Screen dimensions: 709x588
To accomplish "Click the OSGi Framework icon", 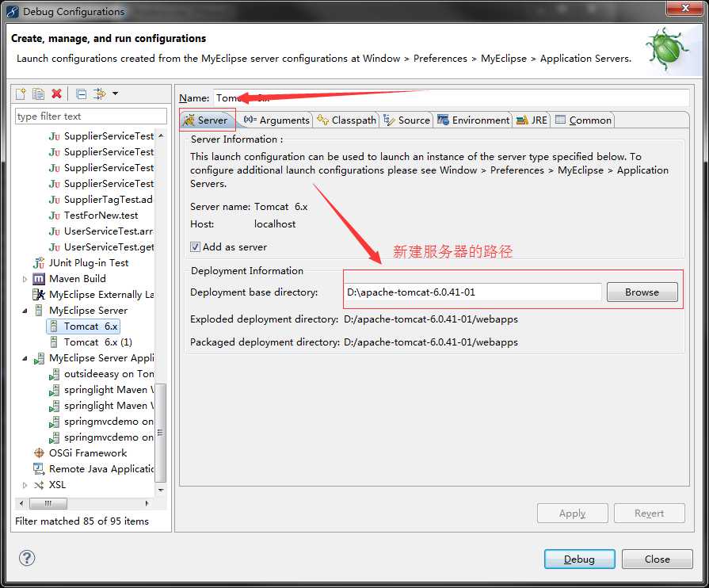I will click(39, 452).
